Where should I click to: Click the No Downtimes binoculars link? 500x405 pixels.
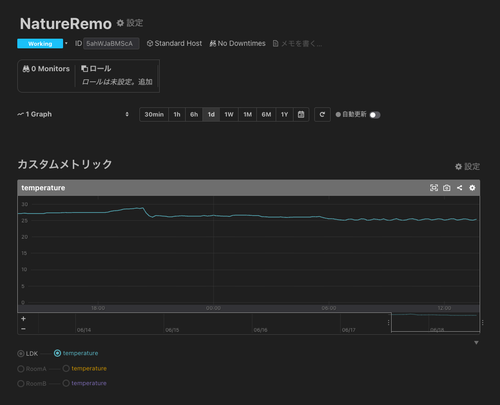(x=237, y=44)
